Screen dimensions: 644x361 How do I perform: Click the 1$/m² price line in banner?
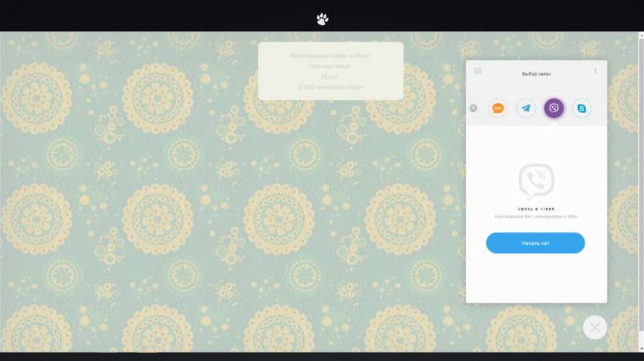(331, 76)
